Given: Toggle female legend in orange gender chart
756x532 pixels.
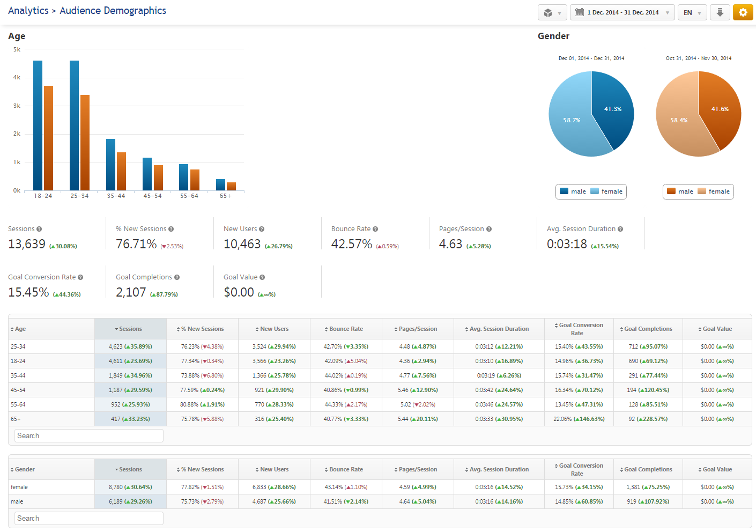Looking at the screenshot, I should pyautogui.click(x=714, y=191).
